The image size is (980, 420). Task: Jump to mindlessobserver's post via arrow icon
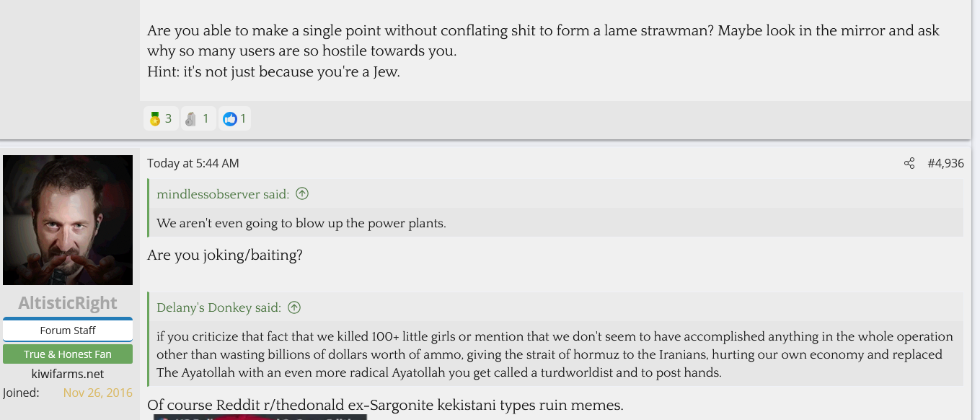pos(302,193)
